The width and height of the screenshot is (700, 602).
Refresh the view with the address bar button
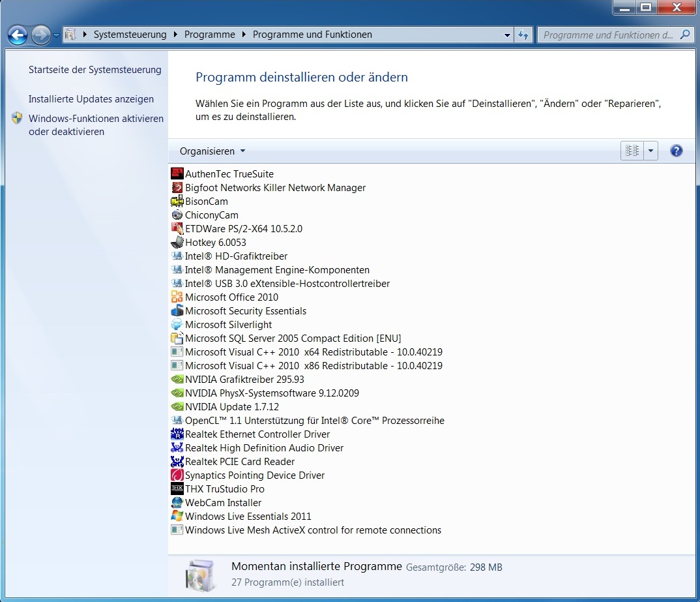click(x=523, y=35)
